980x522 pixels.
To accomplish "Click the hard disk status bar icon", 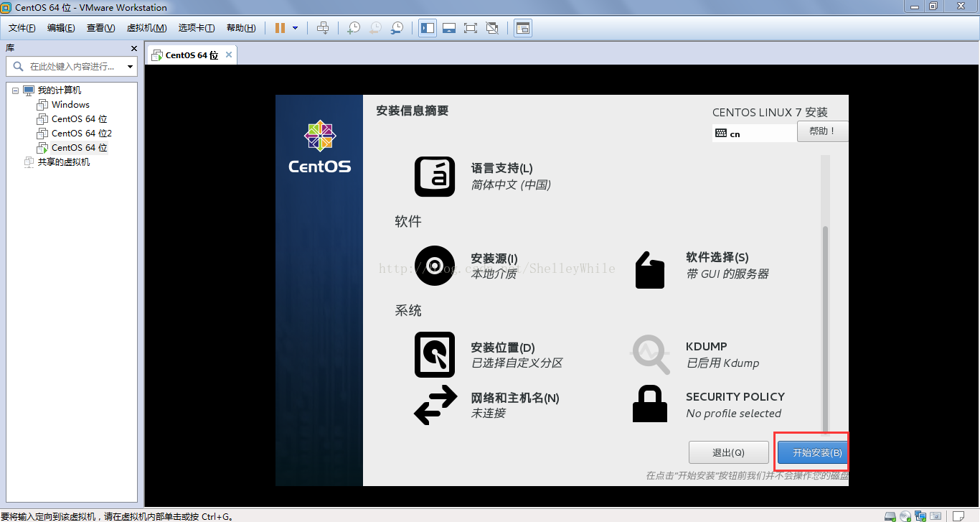I will click(890, 516).
